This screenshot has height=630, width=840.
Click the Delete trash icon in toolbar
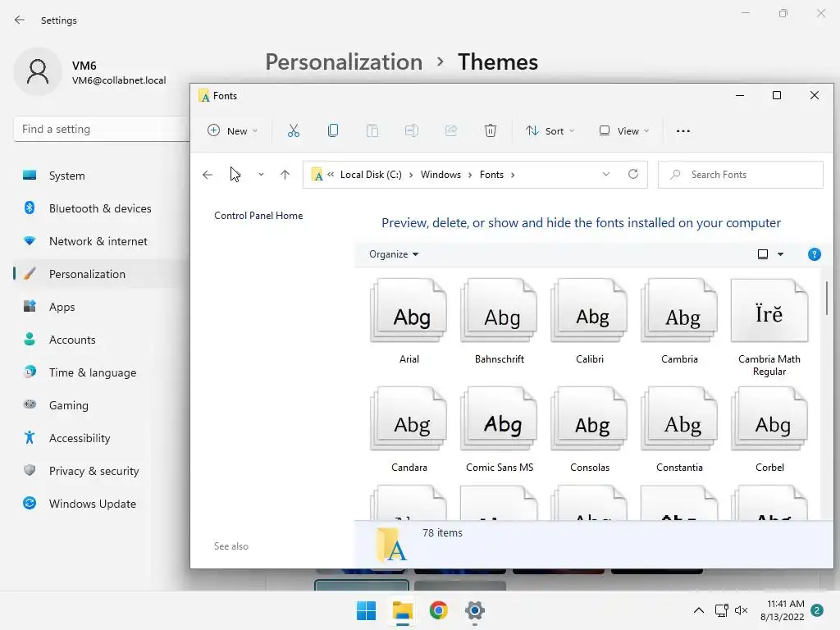(491, 130)
